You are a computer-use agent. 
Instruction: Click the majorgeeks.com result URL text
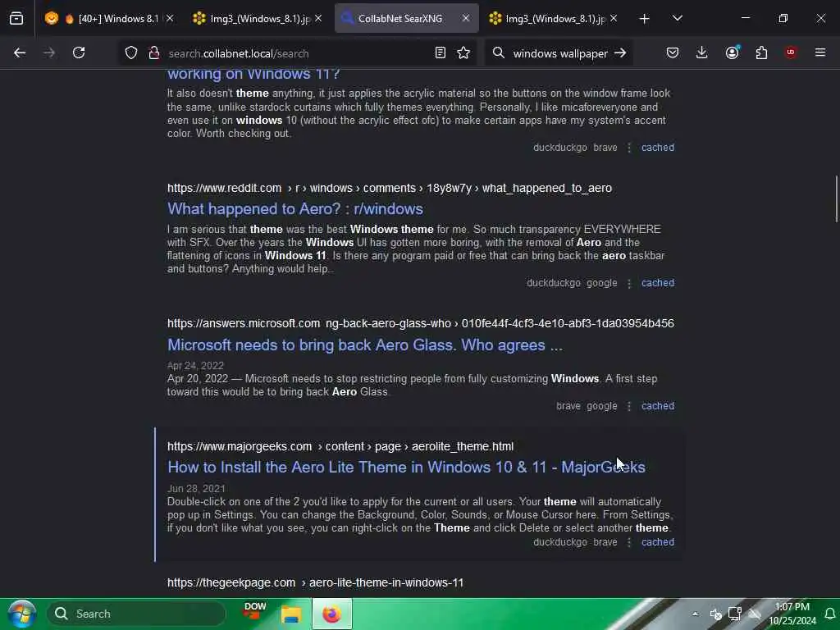(x=340, y=446)
